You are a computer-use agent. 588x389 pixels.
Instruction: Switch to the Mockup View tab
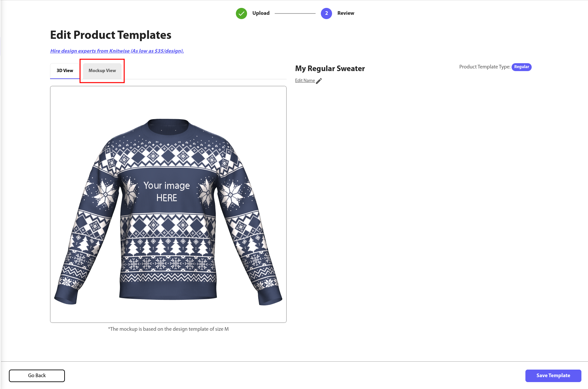102,71
